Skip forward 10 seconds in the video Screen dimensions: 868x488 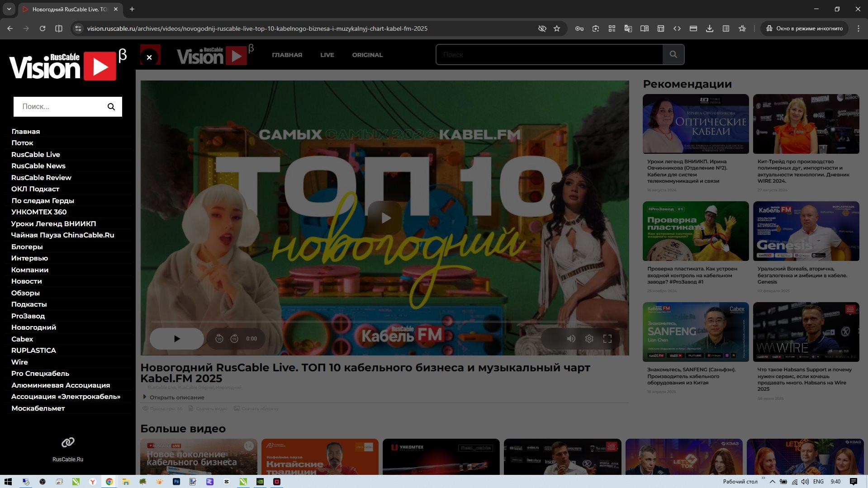coord(234,339)
